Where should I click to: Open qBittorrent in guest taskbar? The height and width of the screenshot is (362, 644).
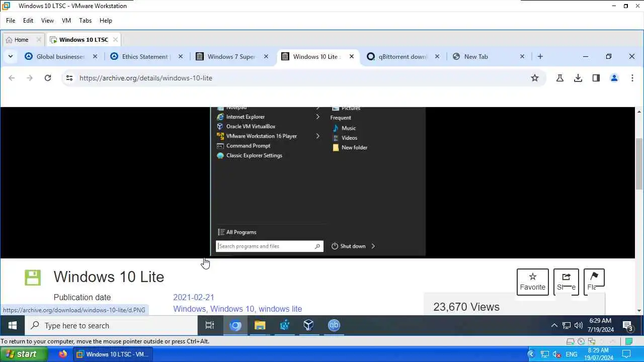(x=334, y=325)
